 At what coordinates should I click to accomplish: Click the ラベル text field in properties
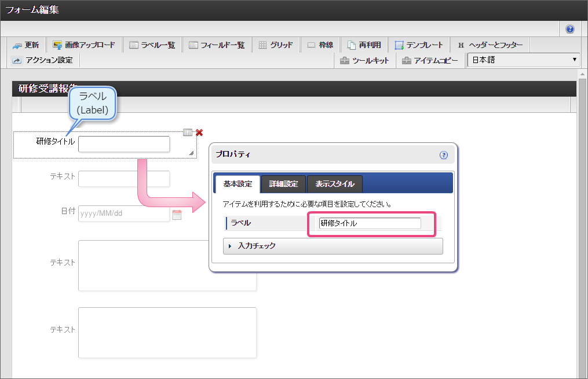pos(370,223)
